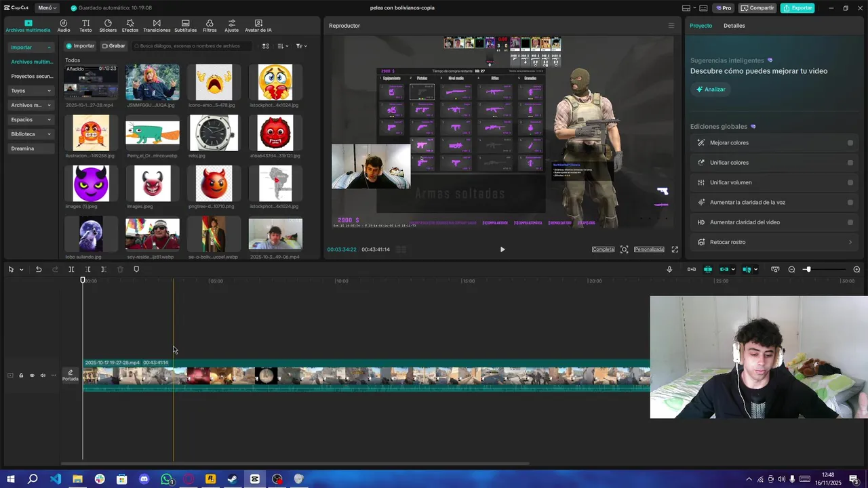Click the undo arrow in timeline toolbar
The height and width of the screenshot is (488, 868).
(x=39, y=269)
